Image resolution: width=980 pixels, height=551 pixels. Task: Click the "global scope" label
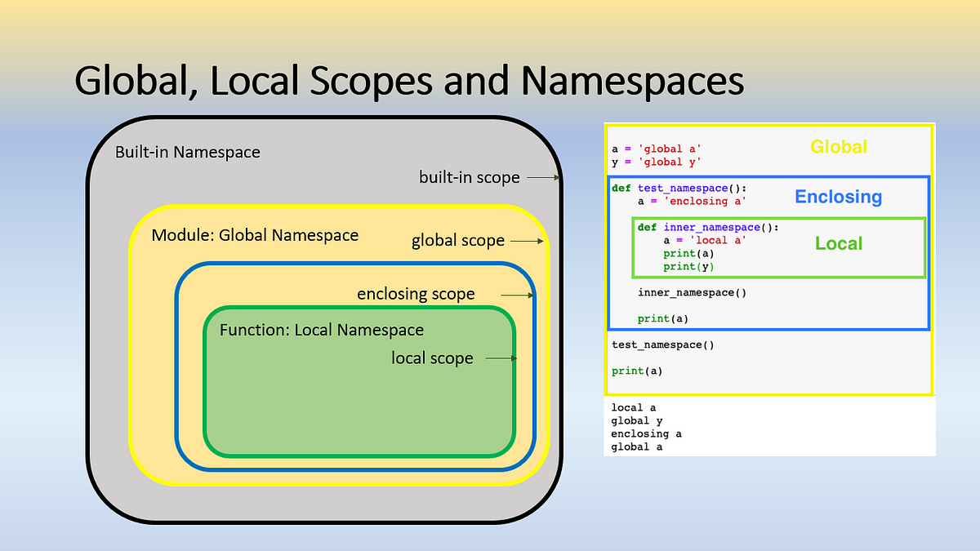coord(458,241)
